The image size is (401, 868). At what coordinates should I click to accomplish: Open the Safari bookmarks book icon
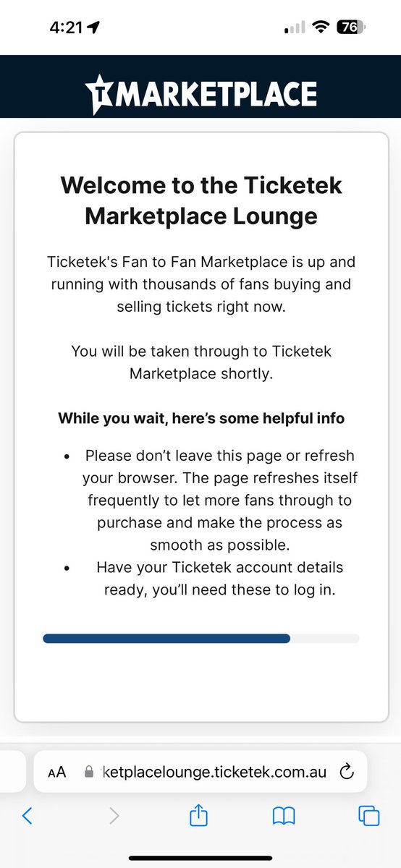[284, 817]
